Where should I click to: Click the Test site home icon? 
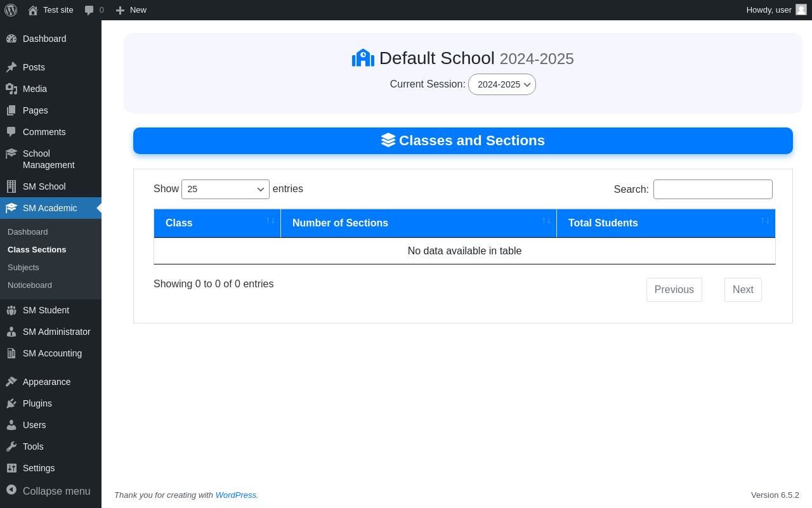[33, 10]
